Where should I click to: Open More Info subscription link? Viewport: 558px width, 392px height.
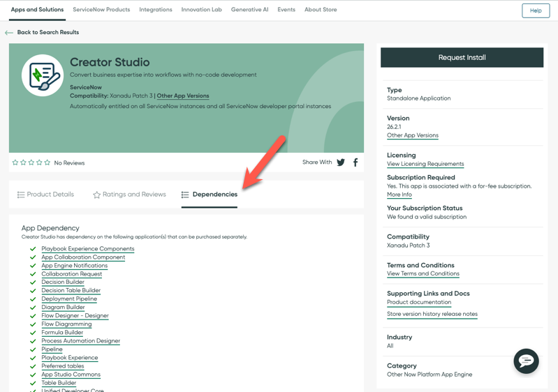tap(399, 195)
